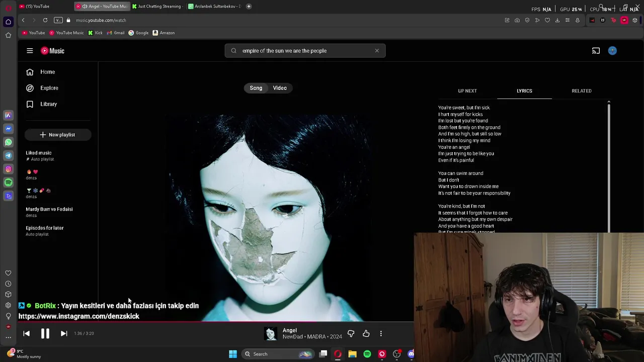The image size is (644, 362).
Task: Like the song Angel
Action: [x=366, y=333]
